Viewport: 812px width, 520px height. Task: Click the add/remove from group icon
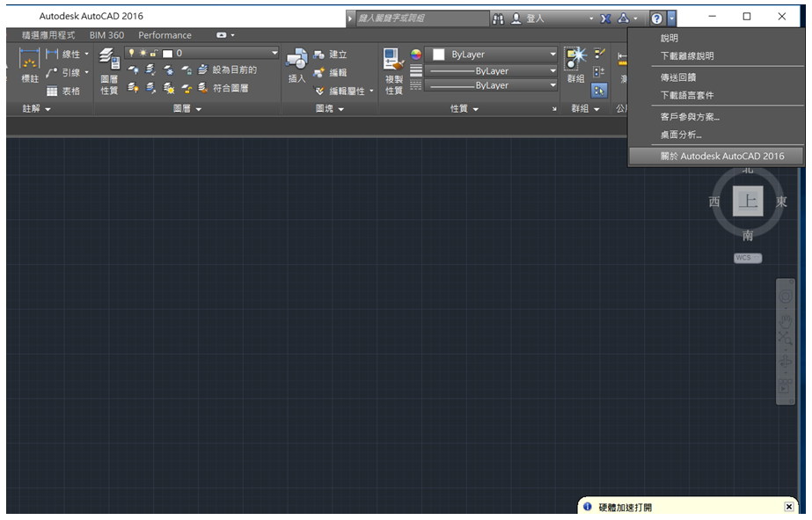tap(599, 72)
